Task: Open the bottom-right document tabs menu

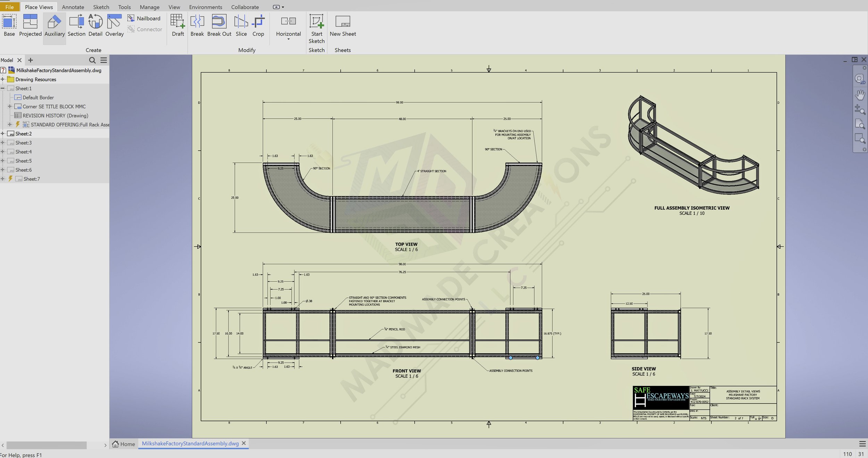Action: click(x=862, y=443)
